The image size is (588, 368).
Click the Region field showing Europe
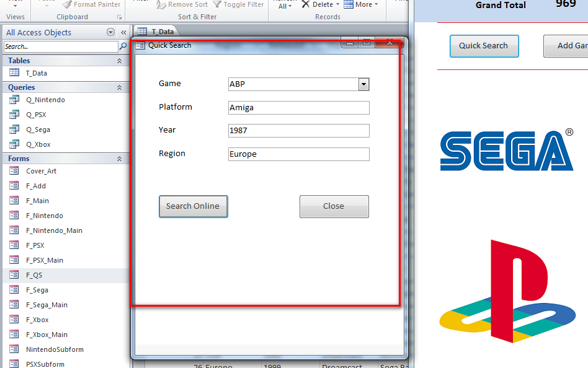tap(298, 154)
